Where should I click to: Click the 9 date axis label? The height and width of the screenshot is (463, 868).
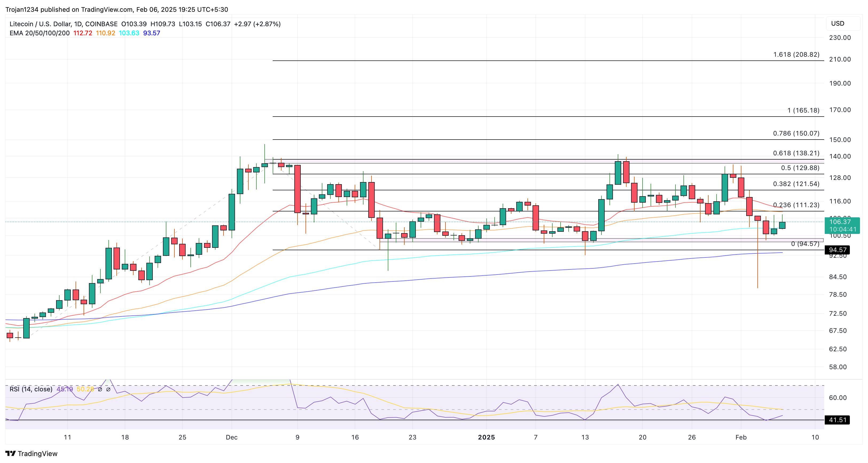(298, 437)
